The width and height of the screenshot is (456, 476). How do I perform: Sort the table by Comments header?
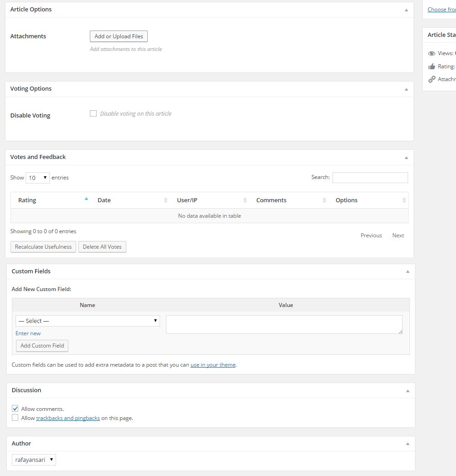coord(271,200)
